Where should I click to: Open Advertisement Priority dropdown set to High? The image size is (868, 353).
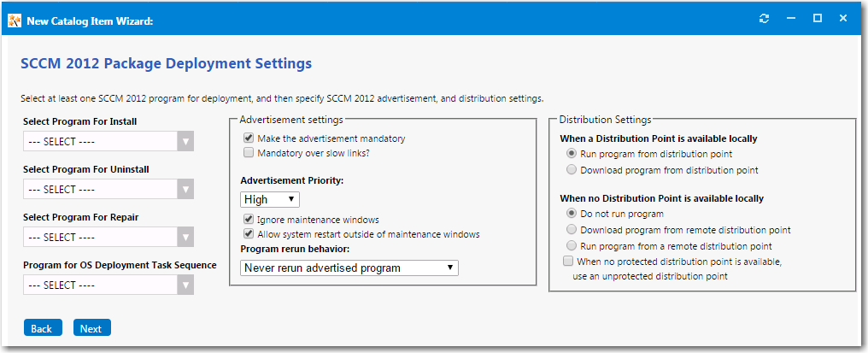coord(269,199)
